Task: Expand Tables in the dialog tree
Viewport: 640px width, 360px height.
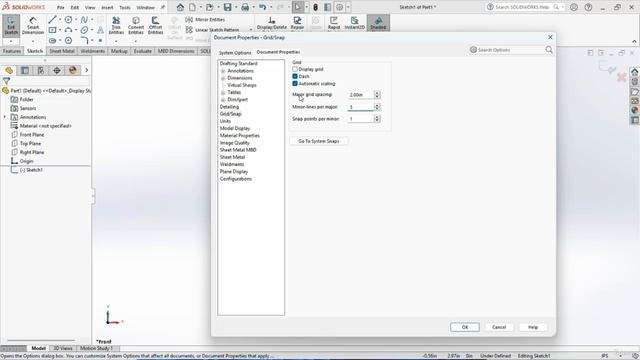Action: (223, 93)
